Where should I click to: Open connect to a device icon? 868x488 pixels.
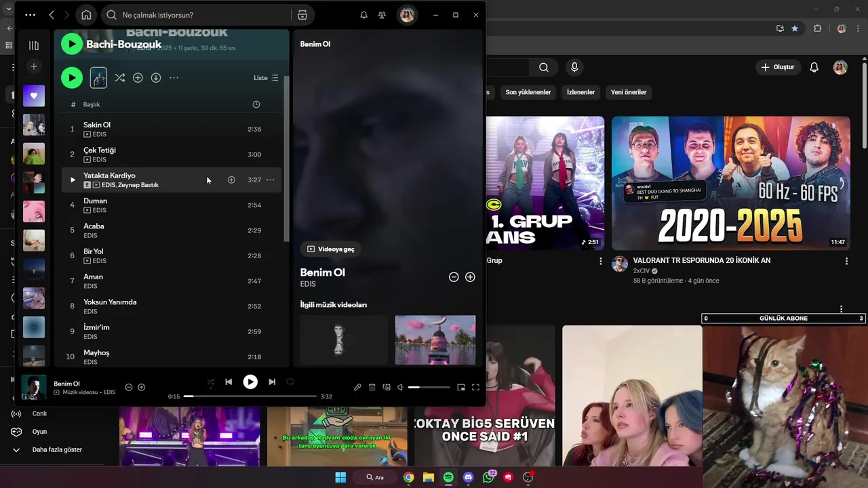point(387,387)
